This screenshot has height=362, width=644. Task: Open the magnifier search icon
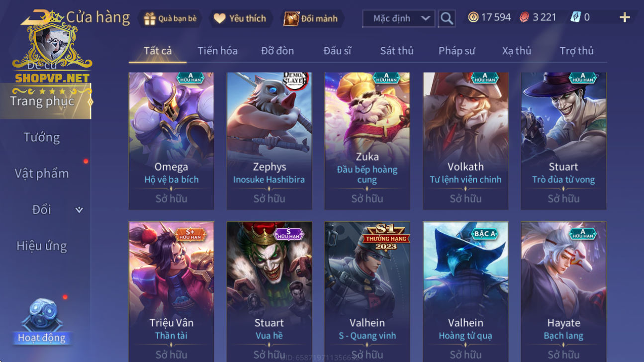447,18
